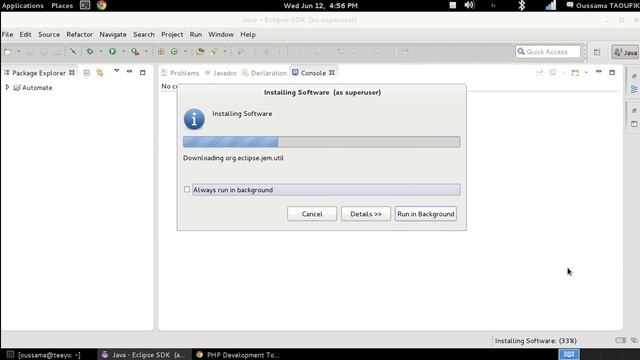
Task: Click the terminal launcher in top panel
Action: [85, 5]
